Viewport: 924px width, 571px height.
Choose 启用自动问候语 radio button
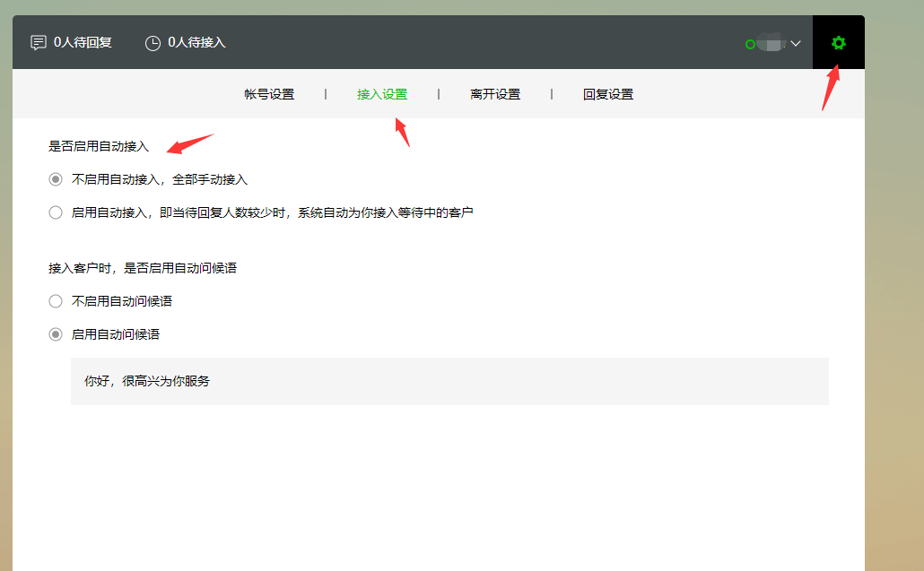point(56,334)
